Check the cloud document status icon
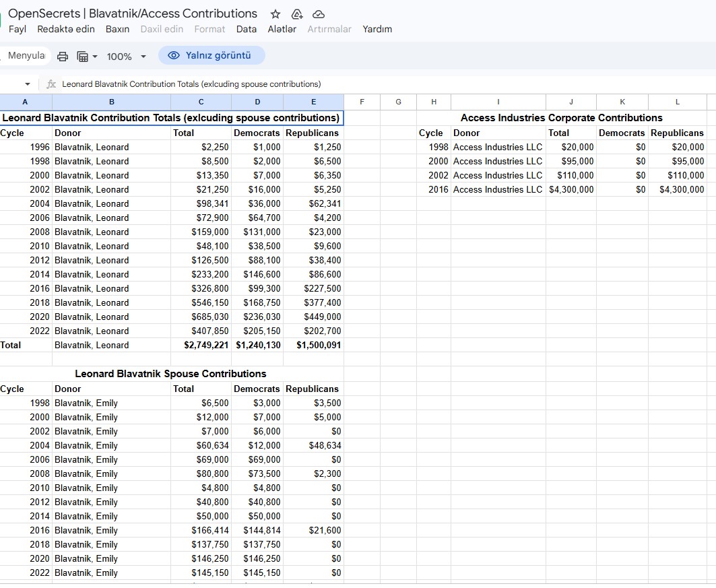716x588 pixels. 319,14
